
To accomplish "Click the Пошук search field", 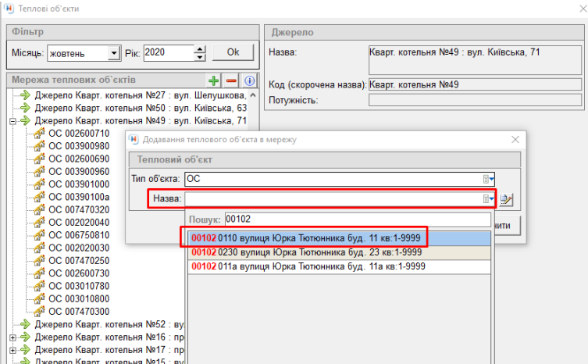I will (356, 220).
